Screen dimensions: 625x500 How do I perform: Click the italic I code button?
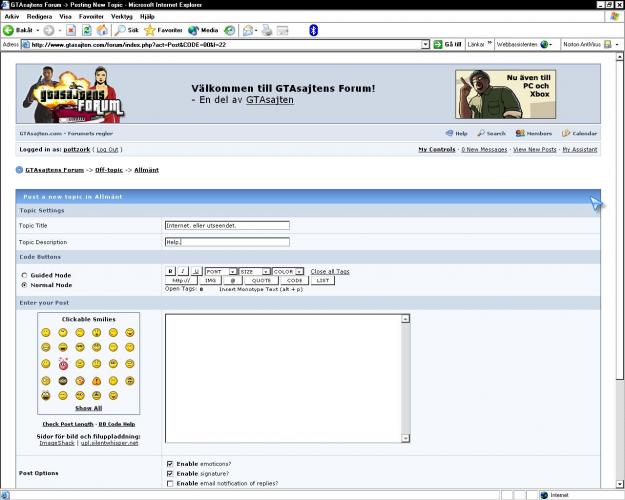tap(183, 271)
